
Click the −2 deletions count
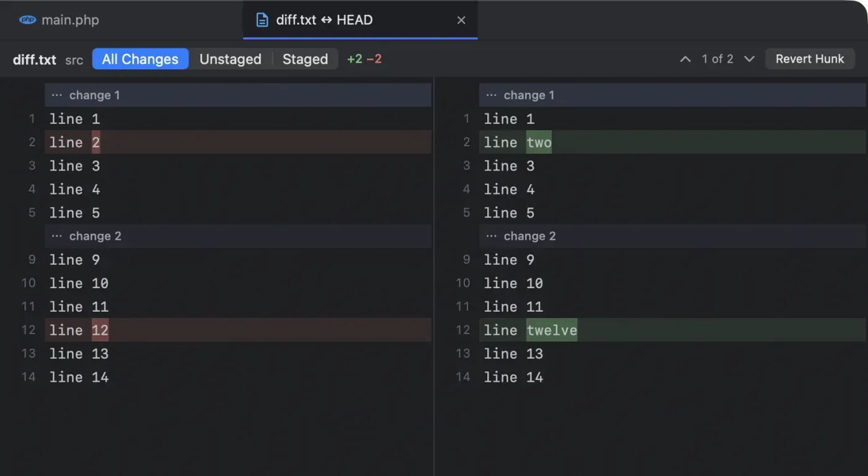(x=374, y=59)
